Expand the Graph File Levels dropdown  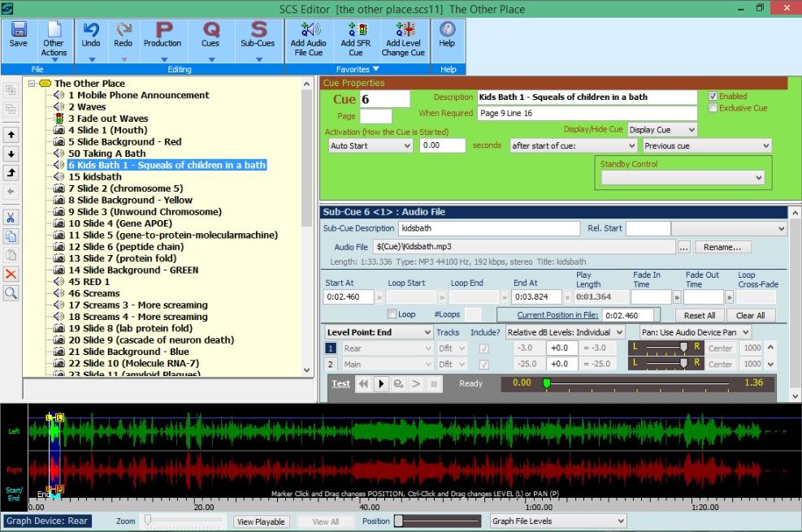pos(558,521)
